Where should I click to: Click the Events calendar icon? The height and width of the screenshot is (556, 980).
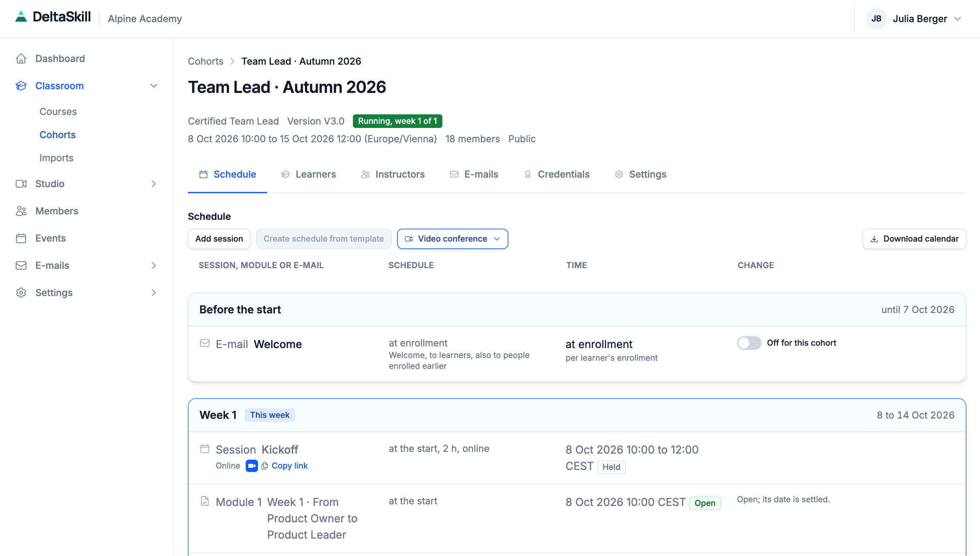(21, 238)
